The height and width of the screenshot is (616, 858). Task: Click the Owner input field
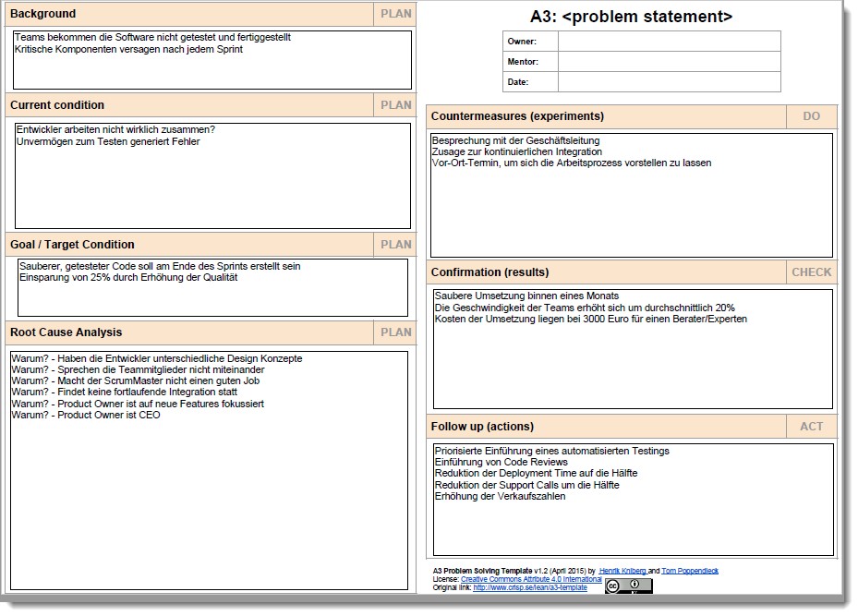tap(669, 42)
